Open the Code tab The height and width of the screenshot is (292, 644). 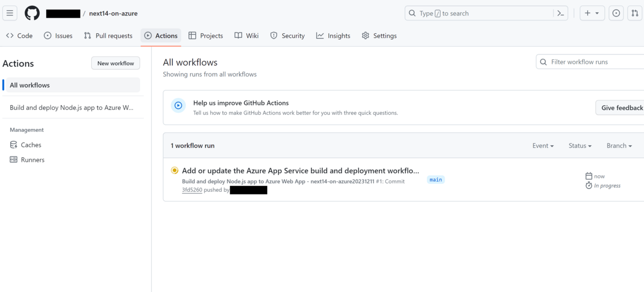tap(19, 36)
